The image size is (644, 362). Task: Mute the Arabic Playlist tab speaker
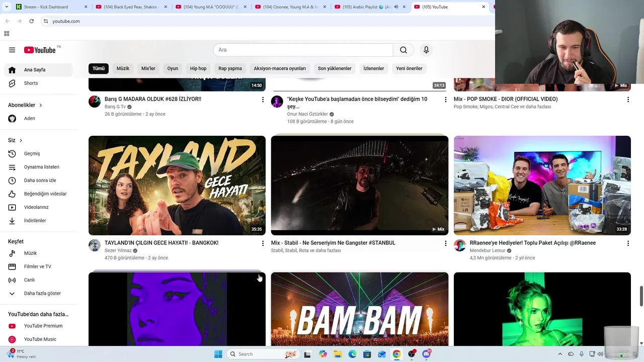pyautogui.click(x=396, y=7)
